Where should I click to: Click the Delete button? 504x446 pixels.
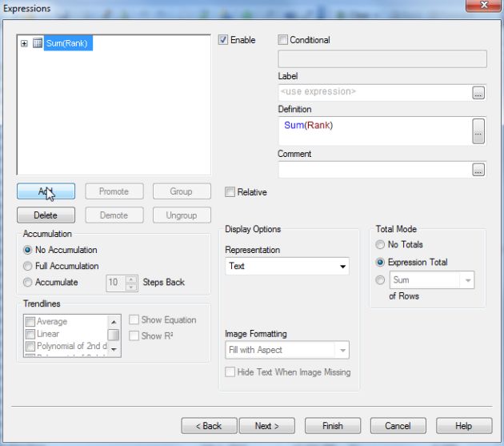tap(46, 215)
